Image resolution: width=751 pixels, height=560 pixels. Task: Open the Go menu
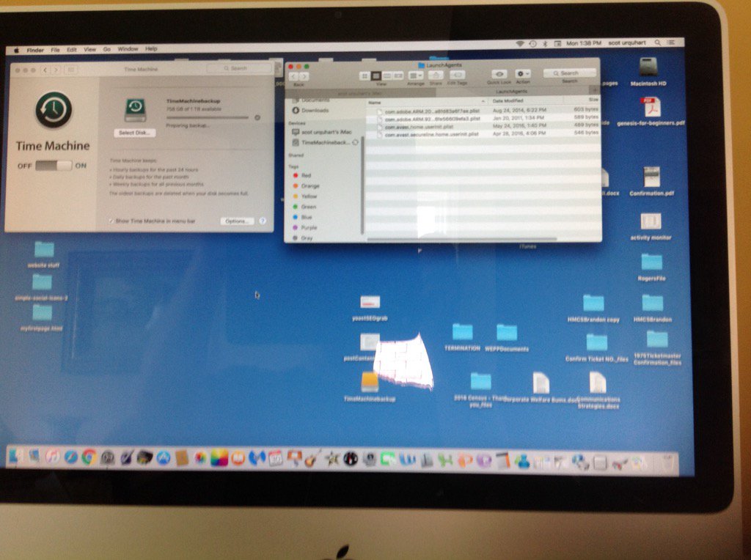tap(107, 49)
